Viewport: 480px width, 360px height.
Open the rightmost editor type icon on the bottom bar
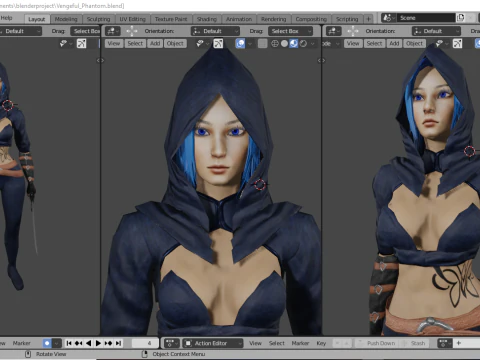click(x=445, y=343)
